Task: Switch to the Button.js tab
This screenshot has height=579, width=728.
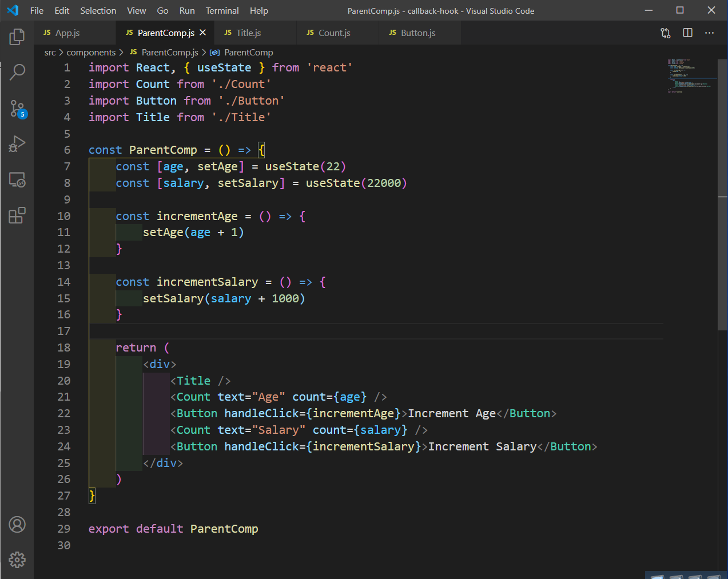Action: click(420, 33)
